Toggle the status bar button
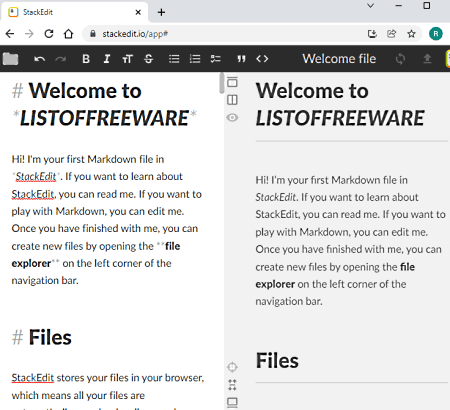 click(232, 402)
